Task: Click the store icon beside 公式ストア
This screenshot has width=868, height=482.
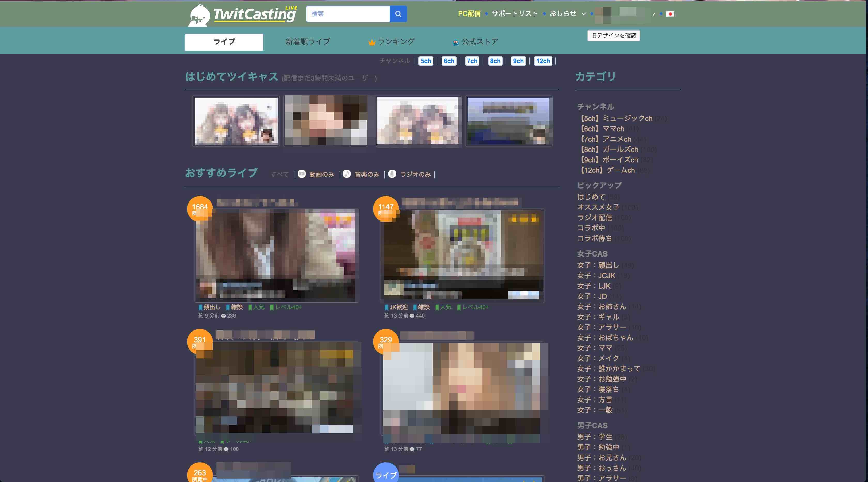Action: (455, 42)
